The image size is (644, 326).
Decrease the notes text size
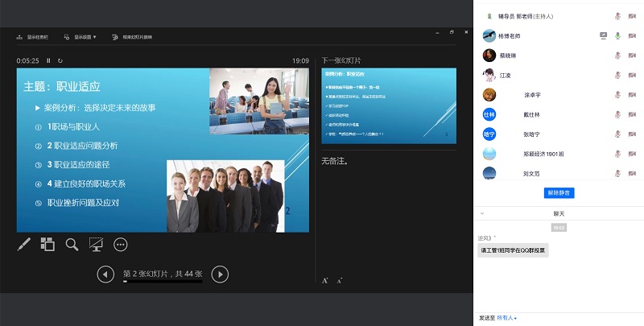tap(339, 281)
